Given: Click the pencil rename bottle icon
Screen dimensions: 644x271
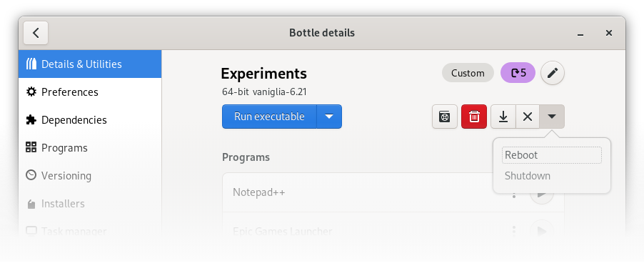Looking at the screenshot, I should point(553,73).
